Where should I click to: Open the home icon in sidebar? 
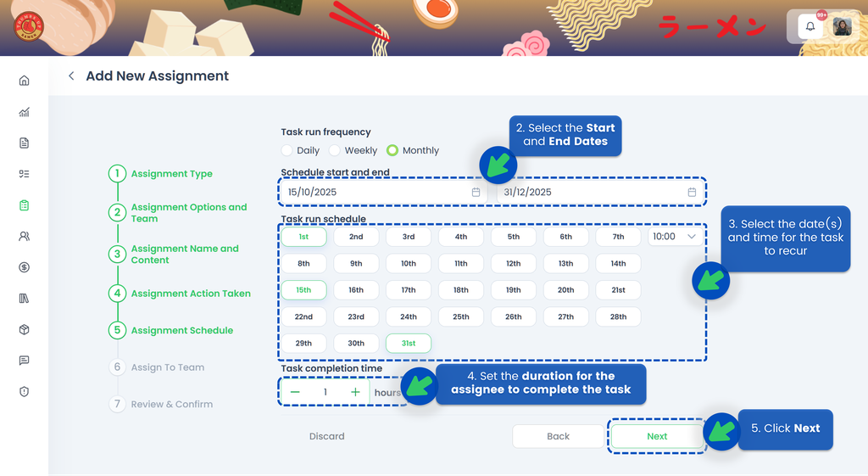[24, 81]
